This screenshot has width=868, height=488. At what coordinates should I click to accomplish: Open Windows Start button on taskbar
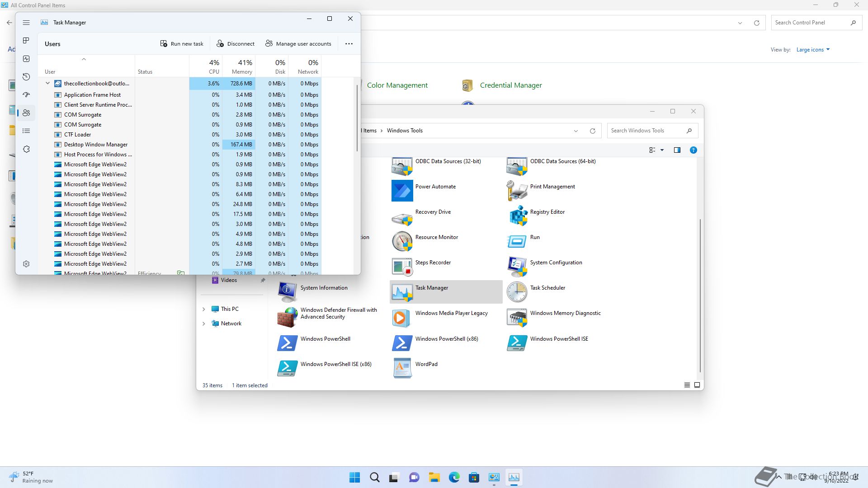(x=355, y=477)
